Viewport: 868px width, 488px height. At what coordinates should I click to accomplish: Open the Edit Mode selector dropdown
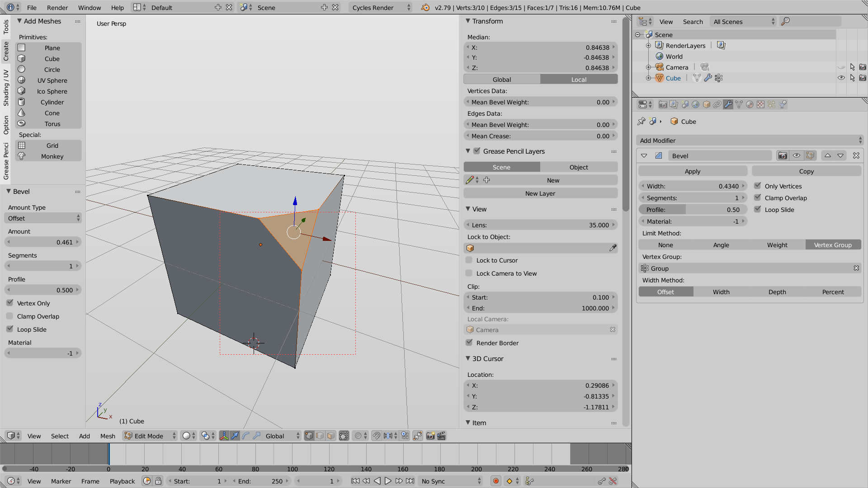[150, 436]
